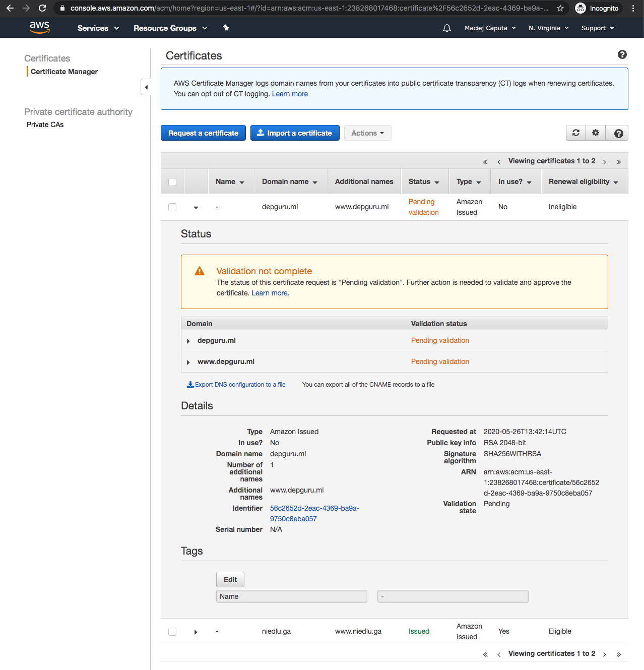644x670 pixels.
Task: Click the help icon beside the gear
Action: pos(618,133)
